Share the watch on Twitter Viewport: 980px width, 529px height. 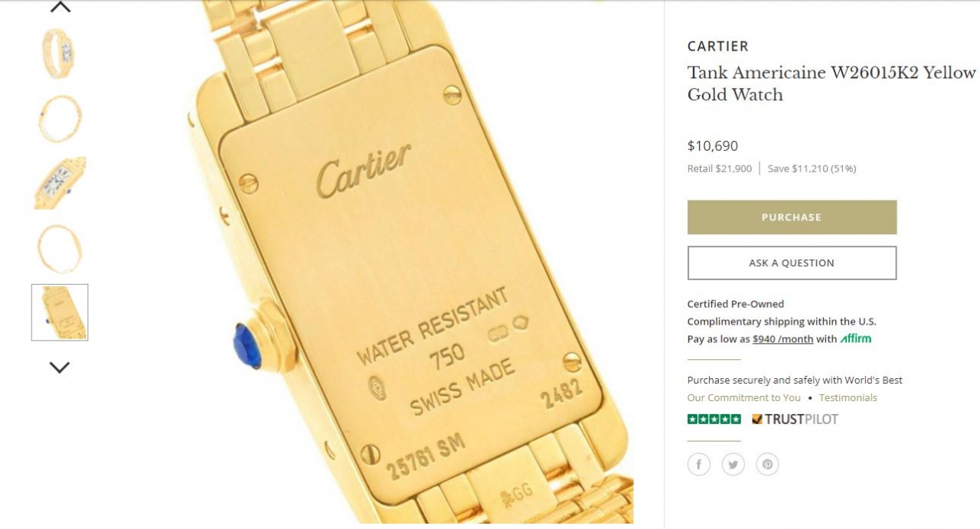[733, 464]
